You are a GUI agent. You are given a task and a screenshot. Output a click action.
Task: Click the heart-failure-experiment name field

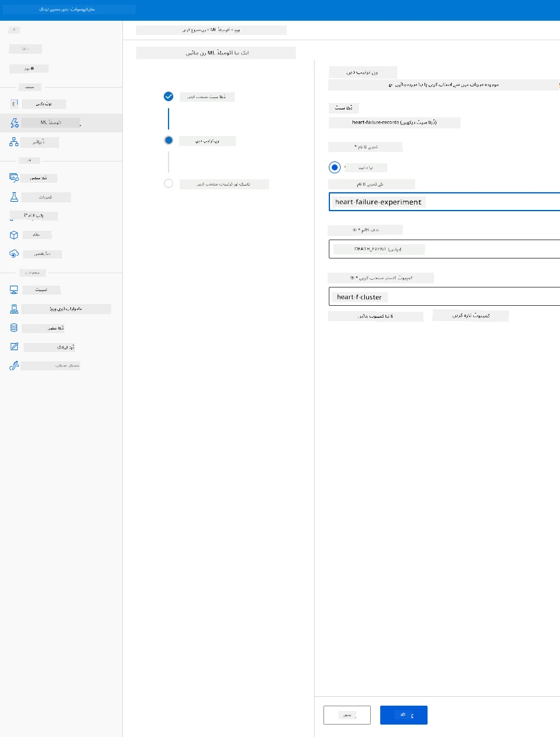(x=444, y=202)
